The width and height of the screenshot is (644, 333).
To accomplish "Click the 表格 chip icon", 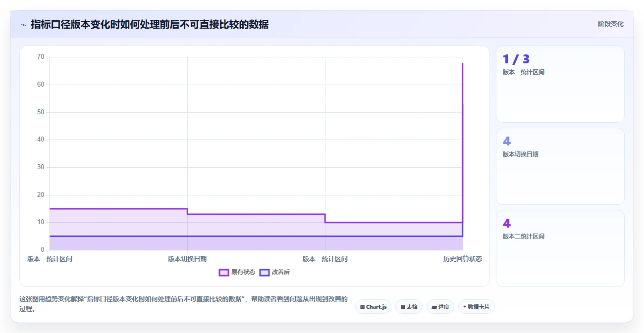I will 403,307.
